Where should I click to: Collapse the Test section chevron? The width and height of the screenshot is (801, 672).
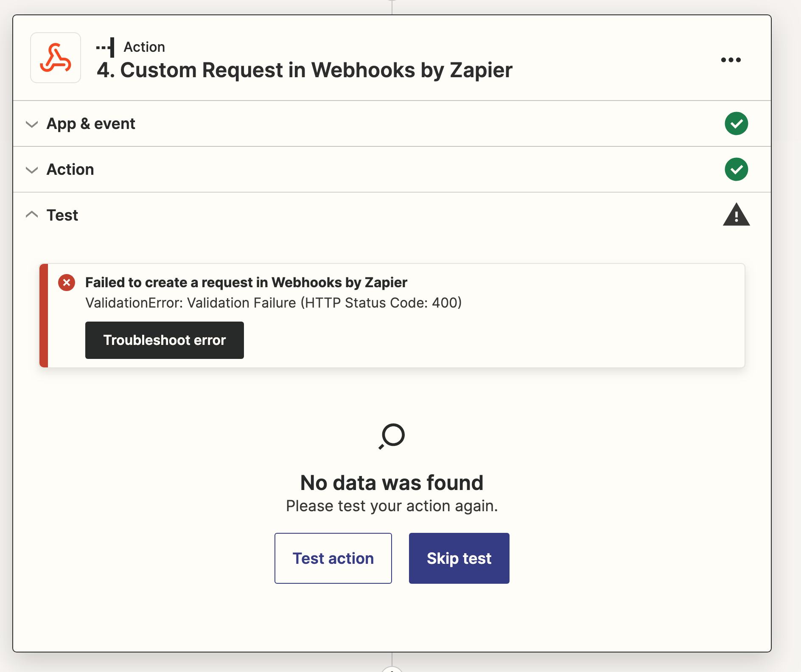click(32, 214)
